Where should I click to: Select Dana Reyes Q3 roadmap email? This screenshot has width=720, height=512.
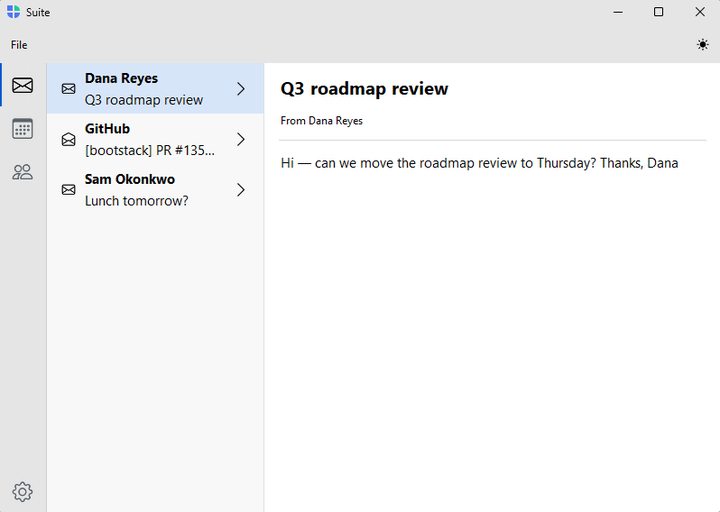(x=155, y=89)
